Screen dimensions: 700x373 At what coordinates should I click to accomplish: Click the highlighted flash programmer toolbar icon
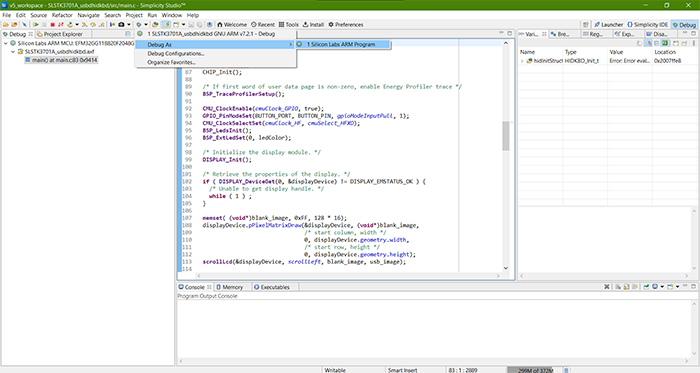[x=166, y=25]
